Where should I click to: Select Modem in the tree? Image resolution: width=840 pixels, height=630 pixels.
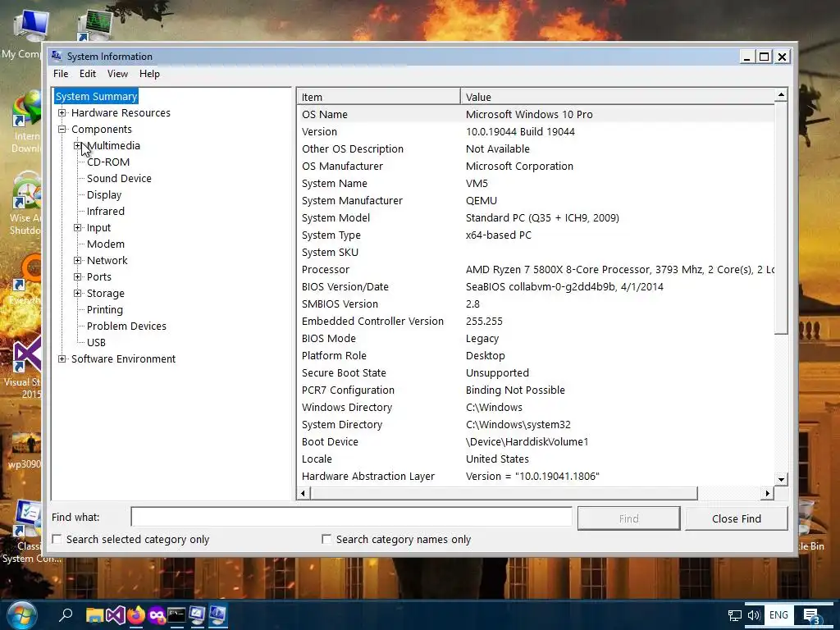[x=106, y=244]
